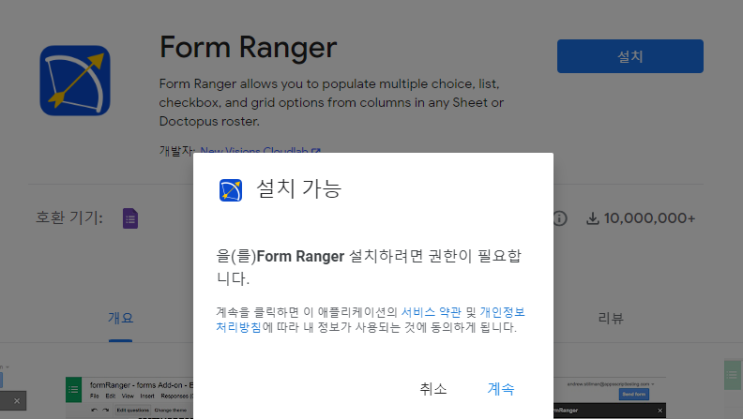Click the download count icon
The width and height of the screenshot is (743, 419).
(592, 219)
